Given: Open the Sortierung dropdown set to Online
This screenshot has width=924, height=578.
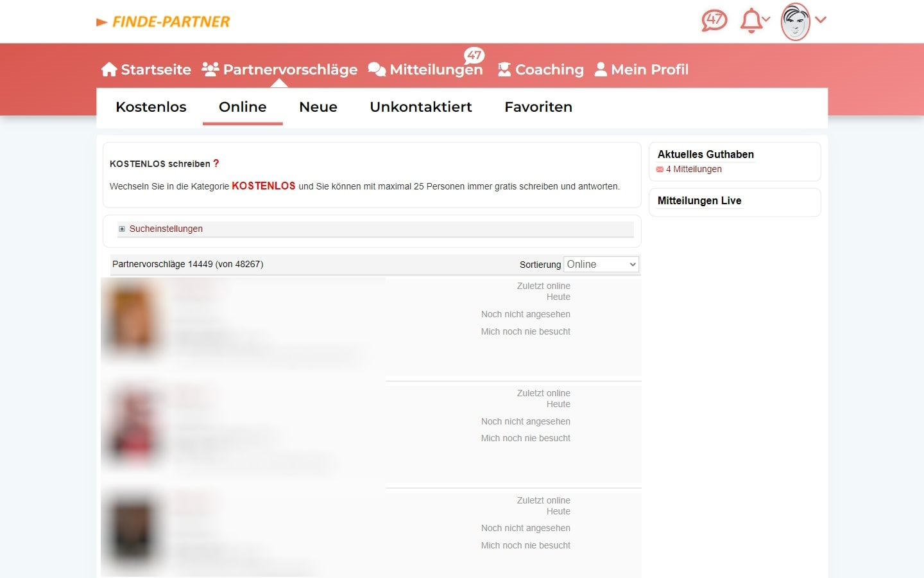Looking at the screenshot, I should 601,264.
